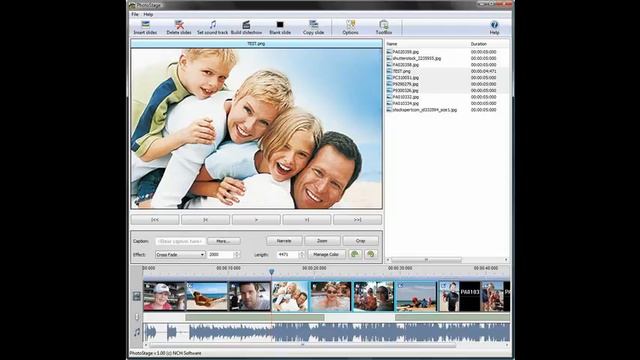Open the File menu

135,14
